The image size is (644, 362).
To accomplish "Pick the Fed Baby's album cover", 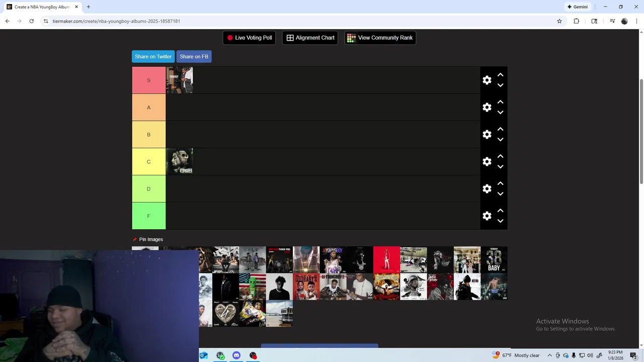I will pyautogui.click(x=306, y=287).
